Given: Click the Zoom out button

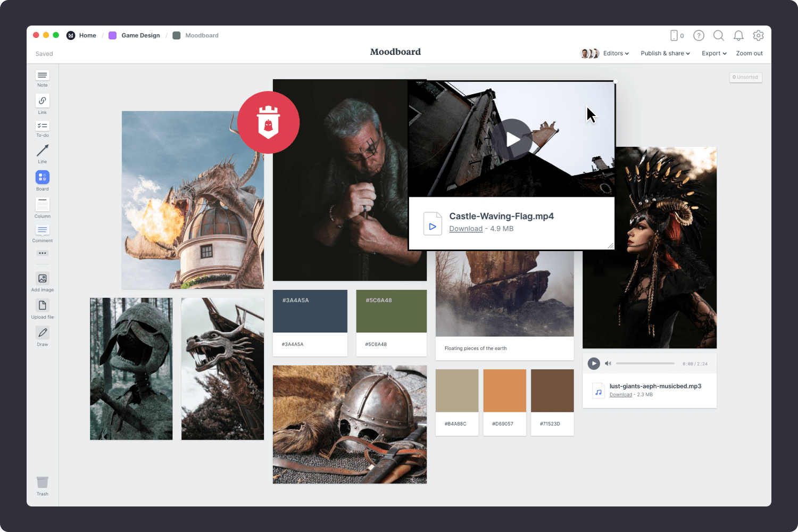Looking at the screenshot, I should [x=749, y=53].
